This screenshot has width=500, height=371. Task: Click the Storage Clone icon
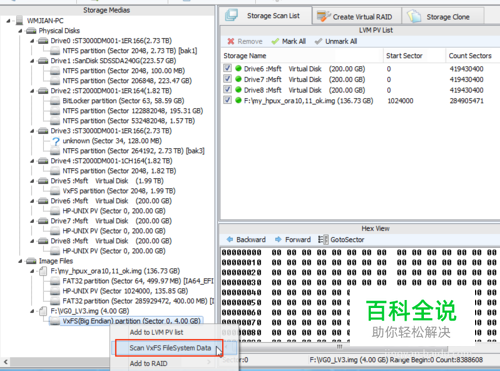(x=414, y=16)
